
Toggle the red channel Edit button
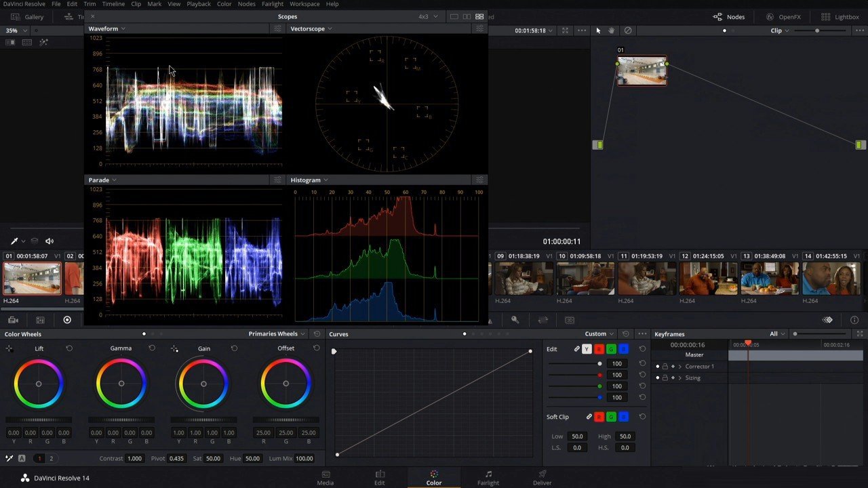point(599,349)
